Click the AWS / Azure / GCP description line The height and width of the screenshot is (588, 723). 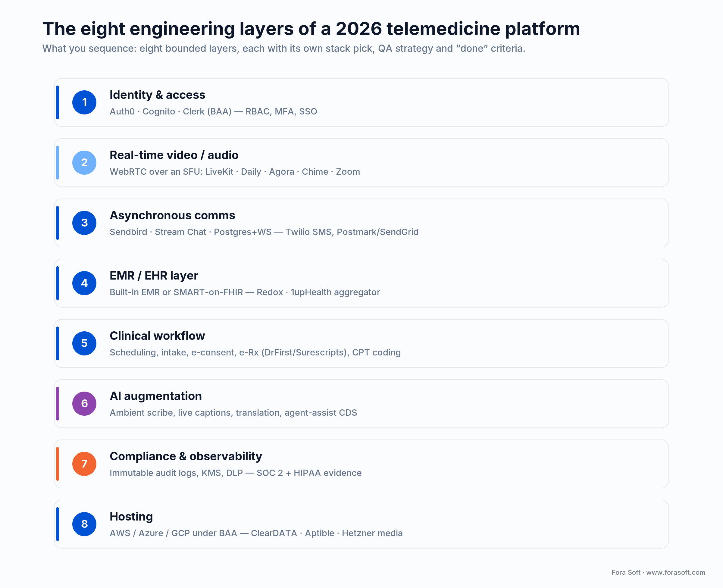click(256, 533)
